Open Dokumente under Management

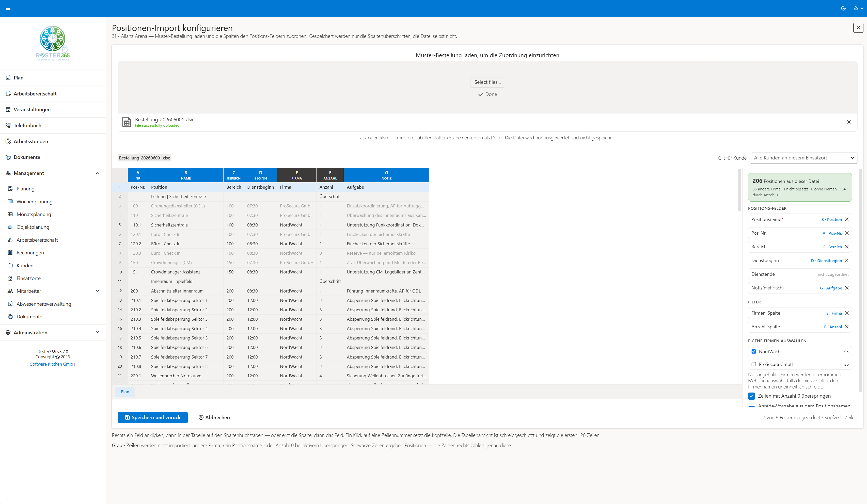click(53, 317)
